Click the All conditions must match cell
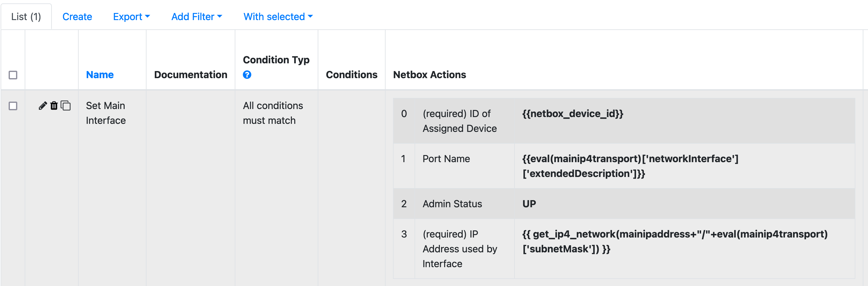Viewport: 868px width, 286px height. [x=273, y=113]
